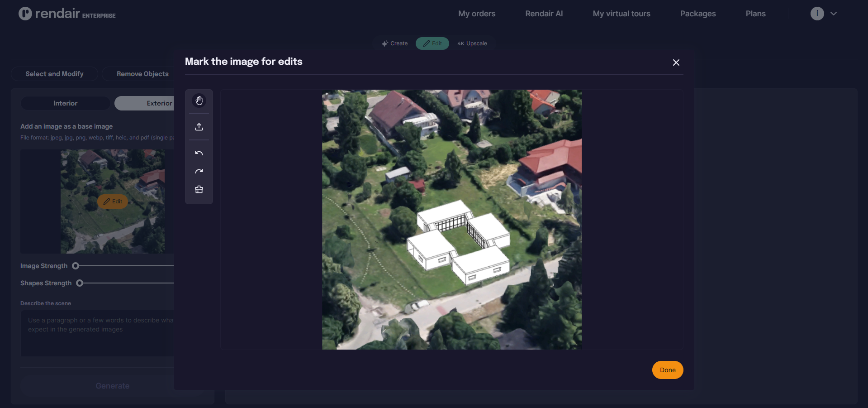Select the hand pan tool
The width and height of the screenshot is (868, 408).
199,101
